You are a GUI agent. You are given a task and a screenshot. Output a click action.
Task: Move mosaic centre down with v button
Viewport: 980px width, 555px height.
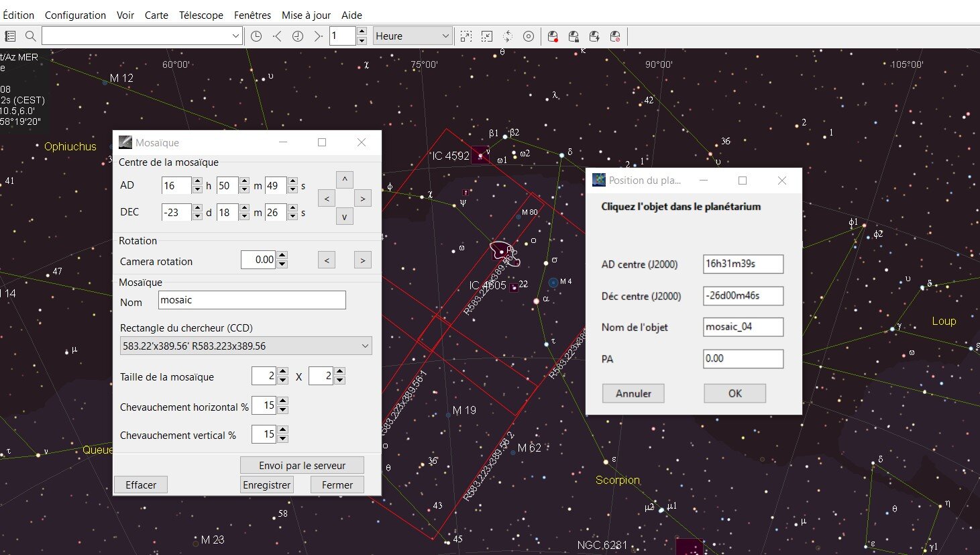pos(344,216)
